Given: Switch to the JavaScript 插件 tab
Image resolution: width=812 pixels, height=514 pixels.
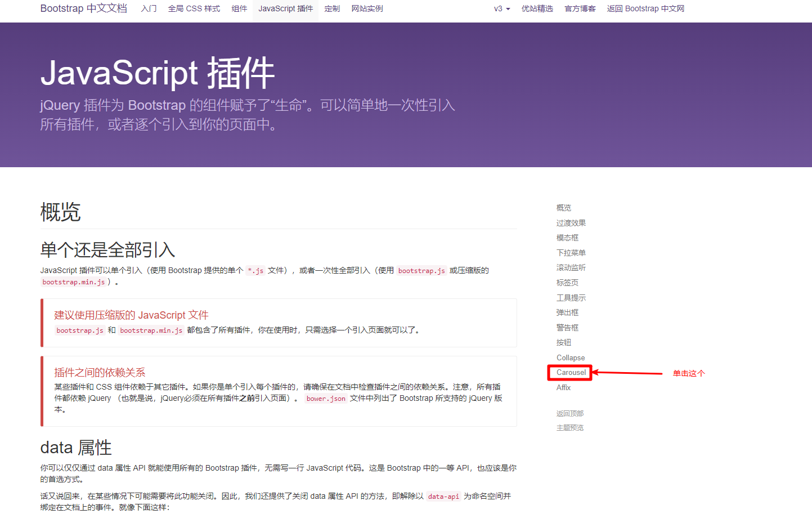Looking at the screenshot, I should [285, 8].
